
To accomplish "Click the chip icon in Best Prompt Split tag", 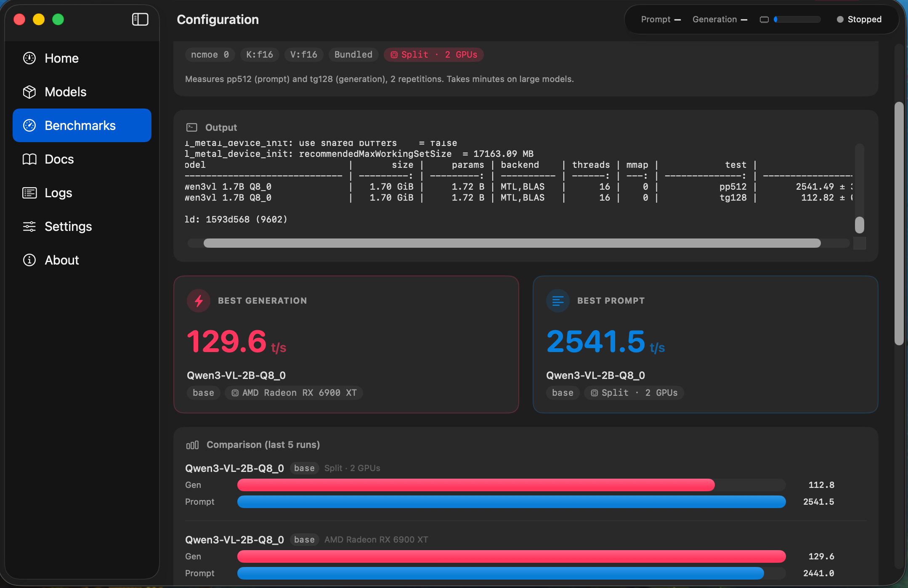I will (595, 393).
